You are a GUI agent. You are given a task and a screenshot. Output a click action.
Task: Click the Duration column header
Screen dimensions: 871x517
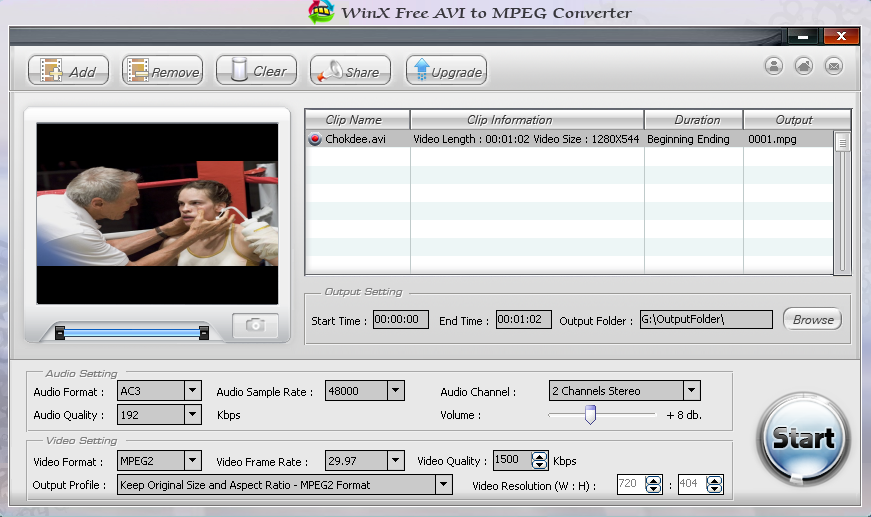(x=693, y=120)
